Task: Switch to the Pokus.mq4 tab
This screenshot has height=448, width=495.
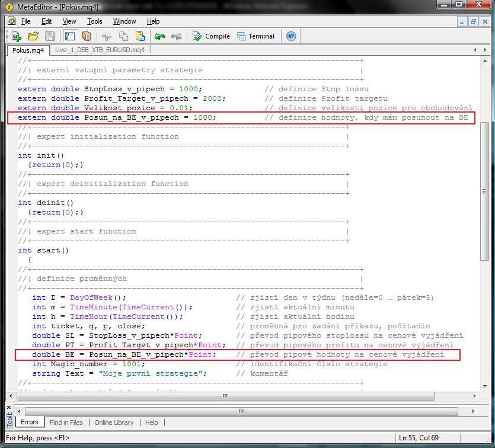Action: tap(28, 50)
